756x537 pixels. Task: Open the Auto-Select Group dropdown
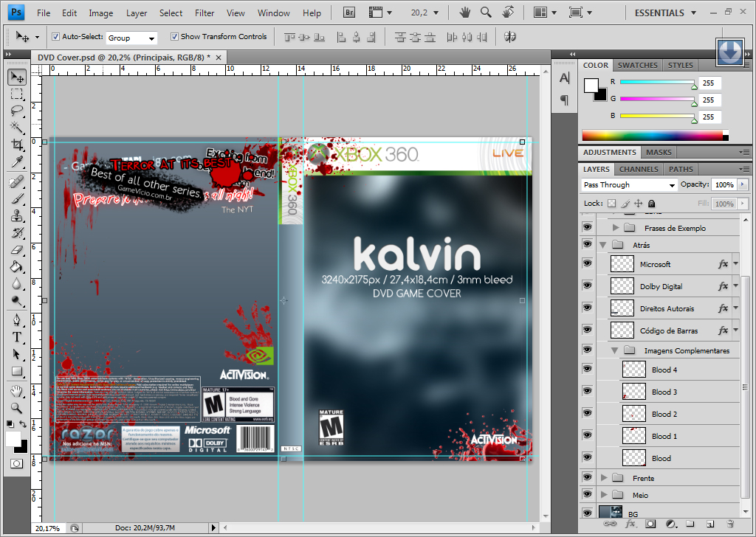(x=131, y=38)
